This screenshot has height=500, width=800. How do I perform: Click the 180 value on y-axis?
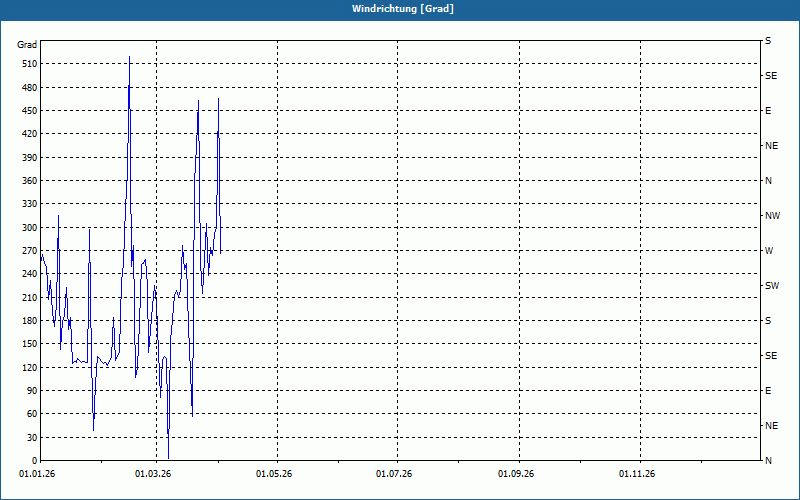[x=27, y=321]
